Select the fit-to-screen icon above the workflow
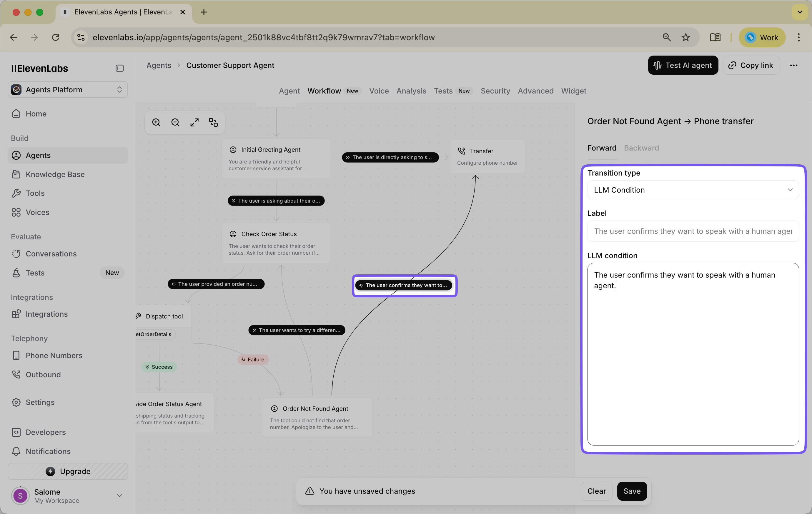 [x=194, y=122]
